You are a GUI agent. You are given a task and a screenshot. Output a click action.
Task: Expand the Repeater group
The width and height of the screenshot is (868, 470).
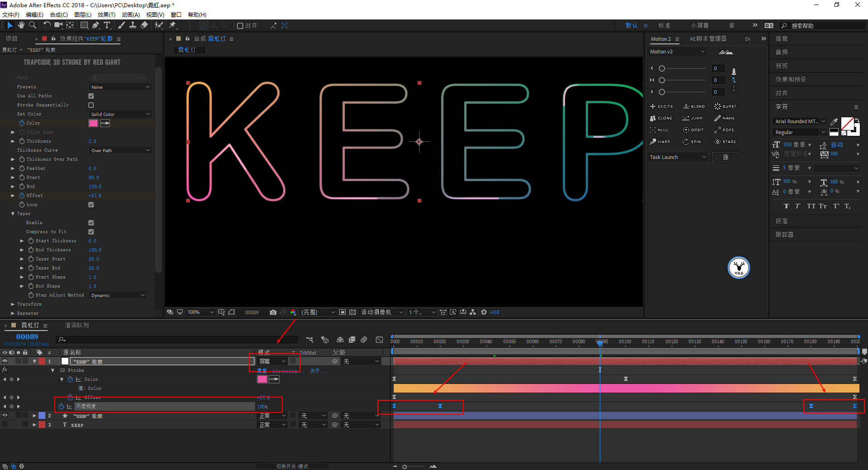(13, 313)
